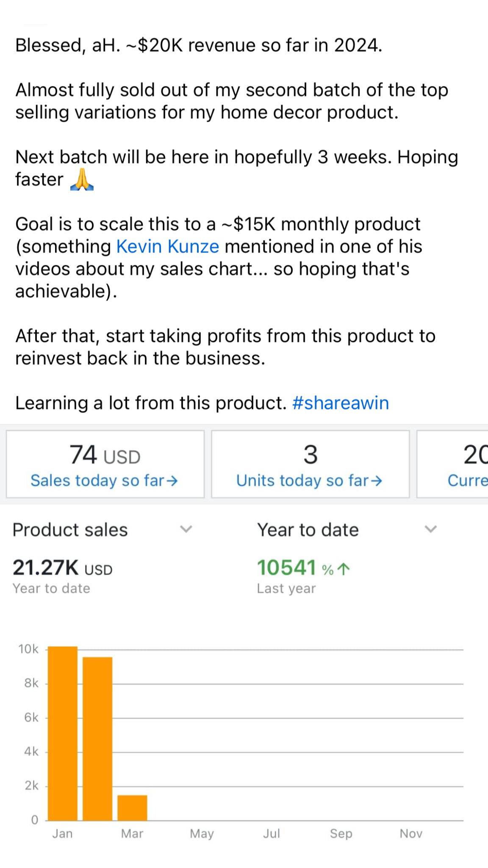Click the 'Nov' month axis label
Screen dimensions: 488x868
point(411,834)
